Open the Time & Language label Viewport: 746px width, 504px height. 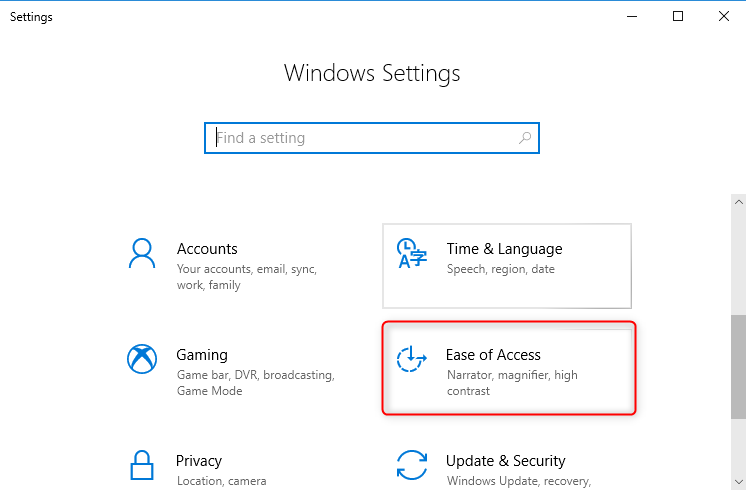504,249
